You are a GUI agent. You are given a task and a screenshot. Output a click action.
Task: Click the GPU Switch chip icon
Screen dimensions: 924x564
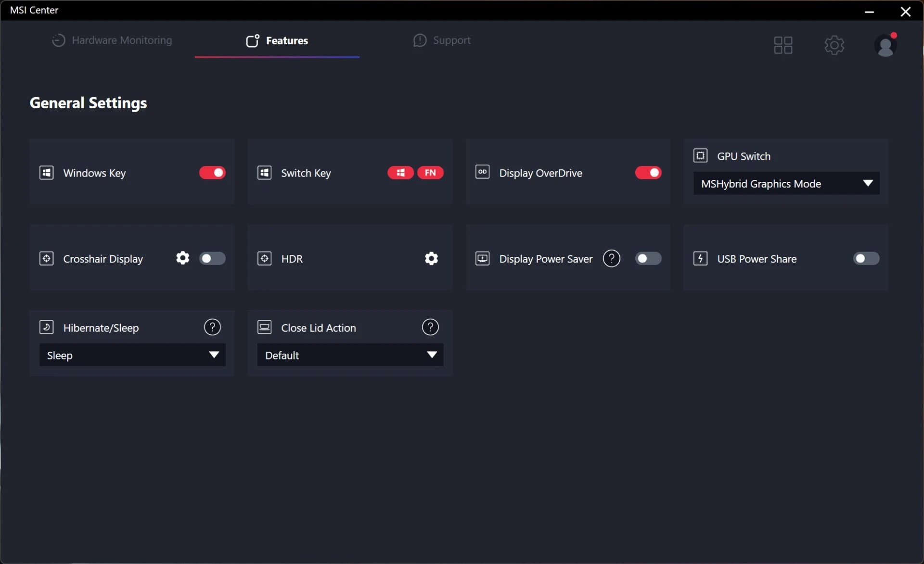(700, 155)
